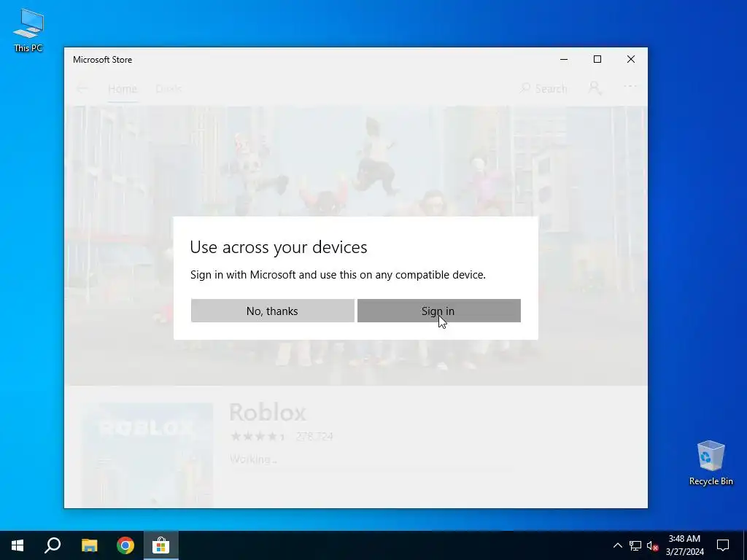Minimize the Microsoft Store window

tap(564, 59)
